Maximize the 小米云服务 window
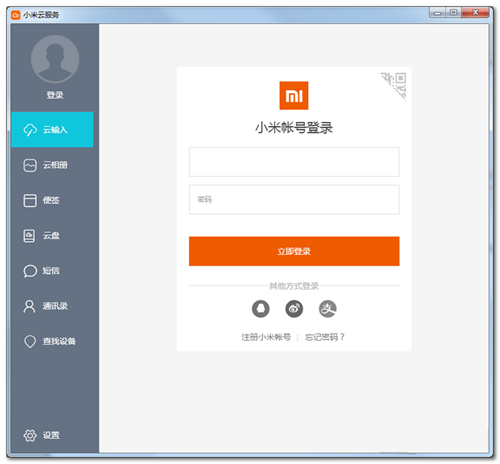This screenshot has height=464, width=500. (x=453, y=13)
